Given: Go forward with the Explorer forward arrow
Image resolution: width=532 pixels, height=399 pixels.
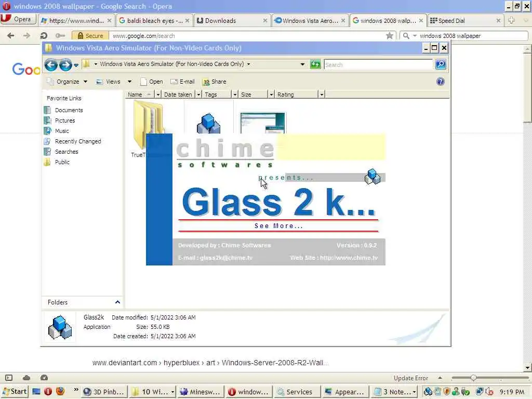Looking at the screenshot, I should (x=65, y=64).
